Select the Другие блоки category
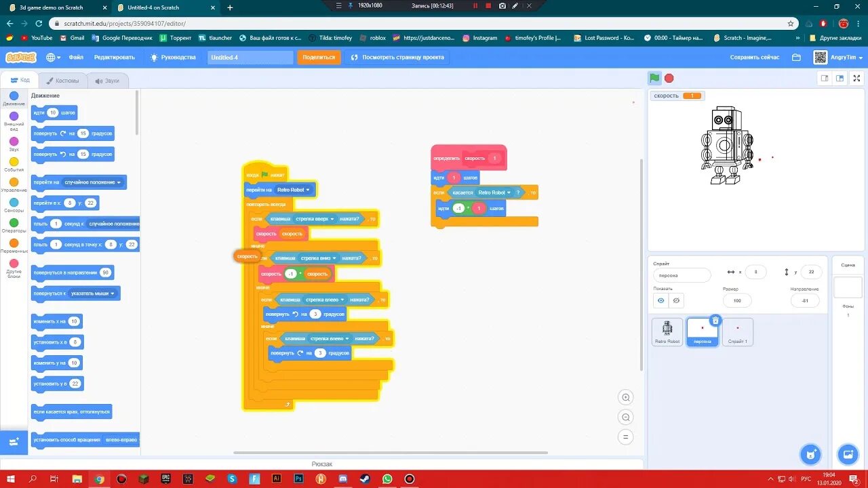The width and height of the screenshot is (868, 488). 14,268
